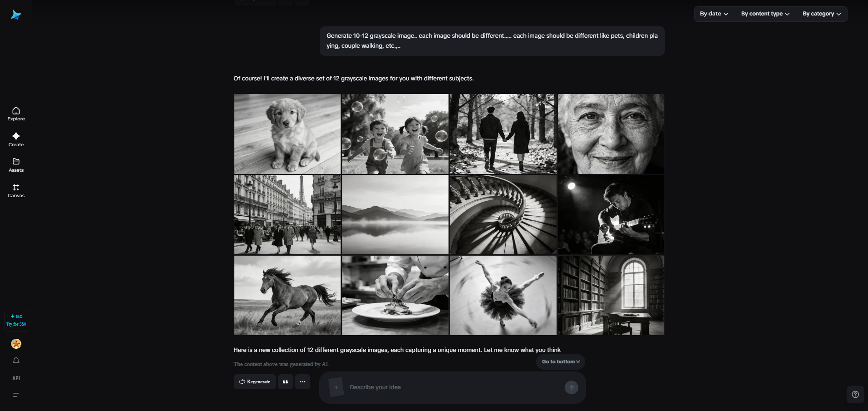
Task: Expand the By content type dropdown
Action: 765,14
